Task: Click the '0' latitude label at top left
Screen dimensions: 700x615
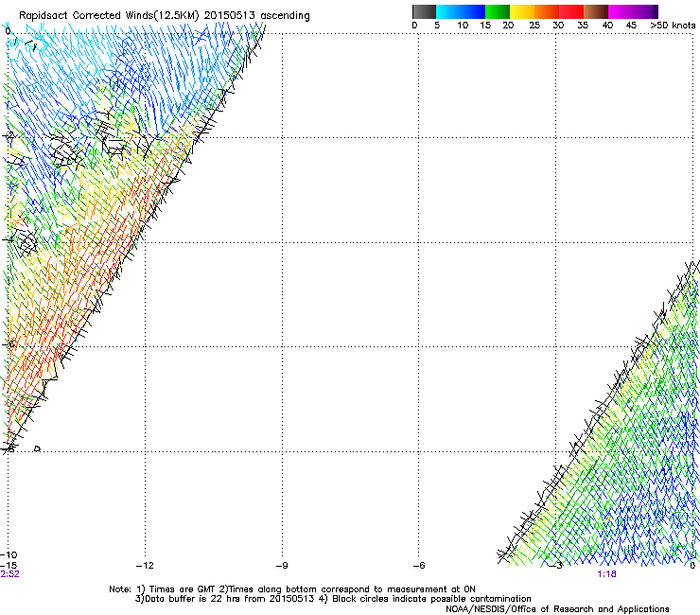Action: (8, 31)
